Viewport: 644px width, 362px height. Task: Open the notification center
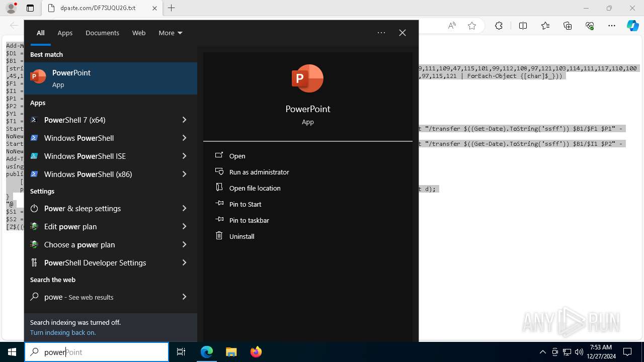[627, 352]
